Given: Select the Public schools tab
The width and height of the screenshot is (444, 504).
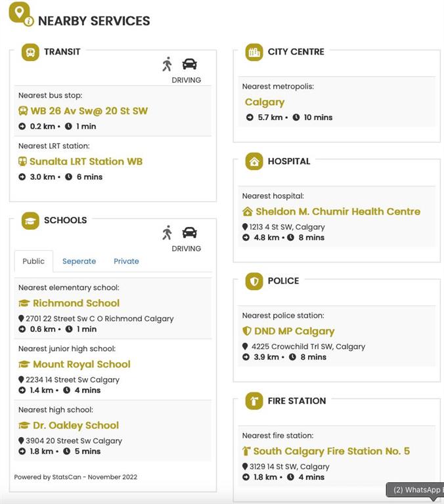Looking at the screenshot, I should [33, 261].
